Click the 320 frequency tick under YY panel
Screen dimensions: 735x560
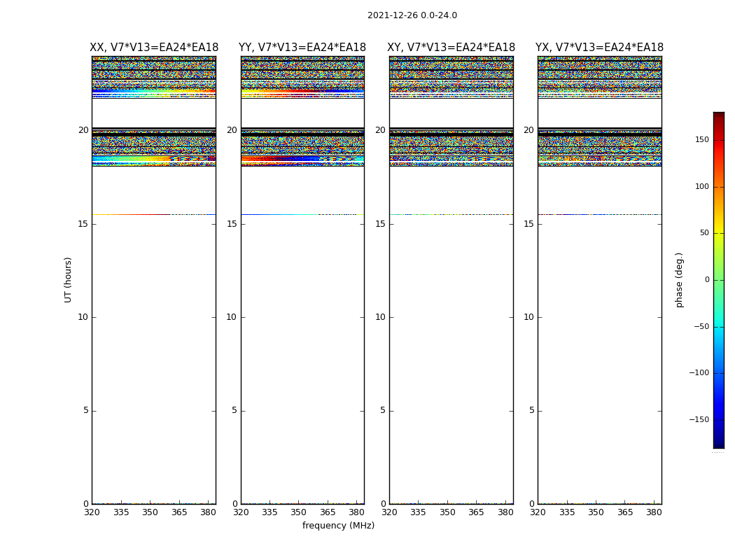tap(241, 512)
